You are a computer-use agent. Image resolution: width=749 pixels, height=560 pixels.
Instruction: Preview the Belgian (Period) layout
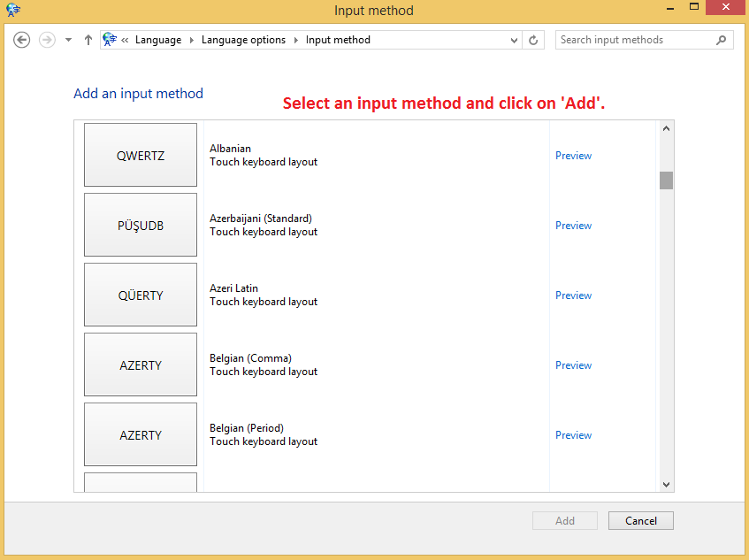(x=573, y=435)
